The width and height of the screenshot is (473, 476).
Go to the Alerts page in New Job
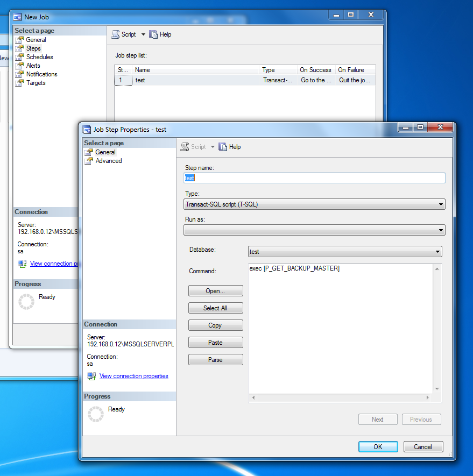point(33,66)
